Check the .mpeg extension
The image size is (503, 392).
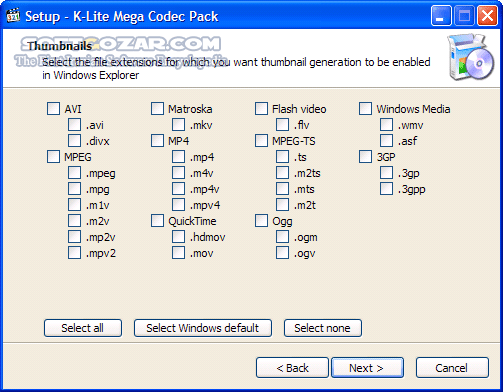coord(74,173)
